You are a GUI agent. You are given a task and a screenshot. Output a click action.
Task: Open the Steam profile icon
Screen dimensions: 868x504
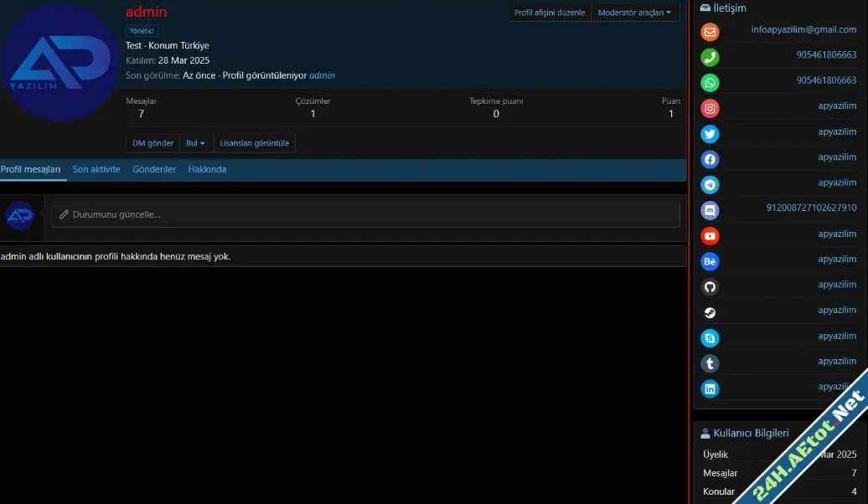coord(710,312)
